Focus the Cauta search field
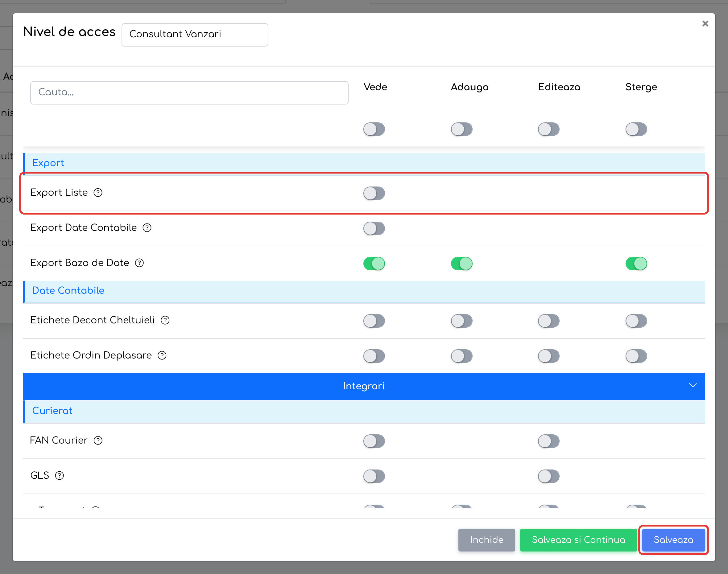The image size is (728, 574). 189,92
